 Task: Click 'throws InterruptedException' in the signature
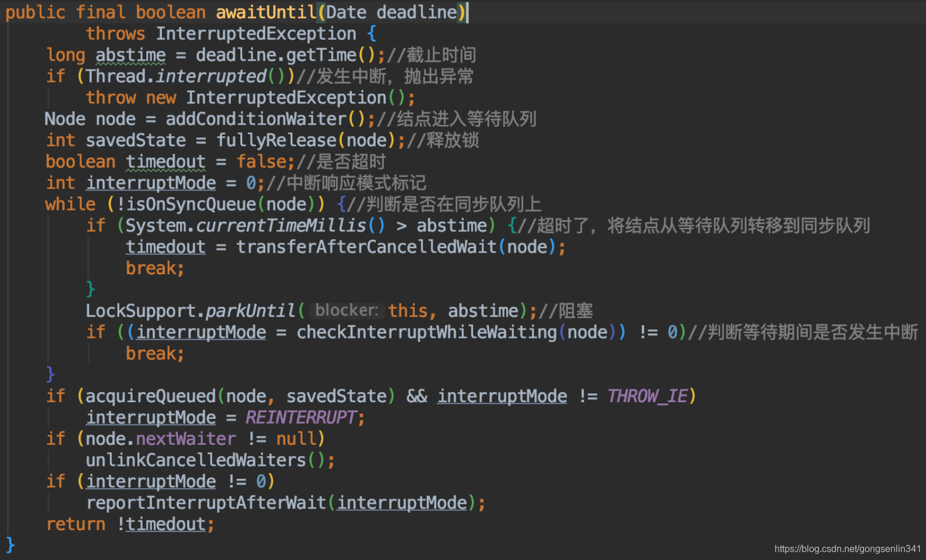[x=221, y=34]
